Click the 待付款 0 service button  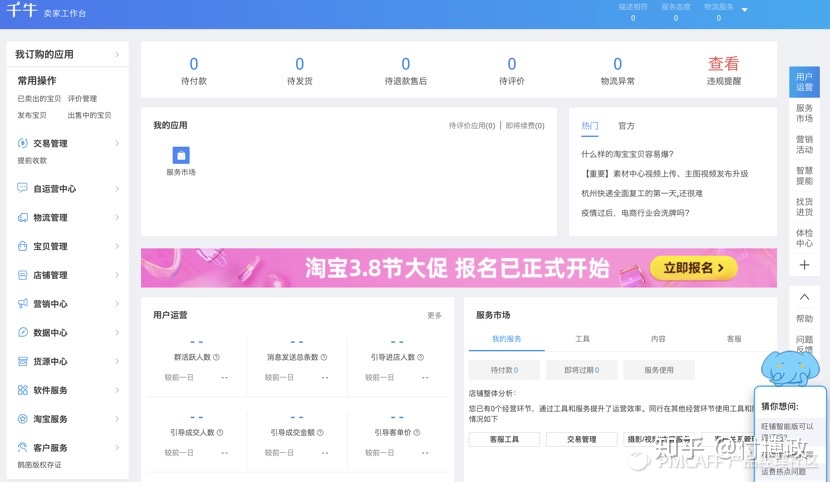coord(504,370)
